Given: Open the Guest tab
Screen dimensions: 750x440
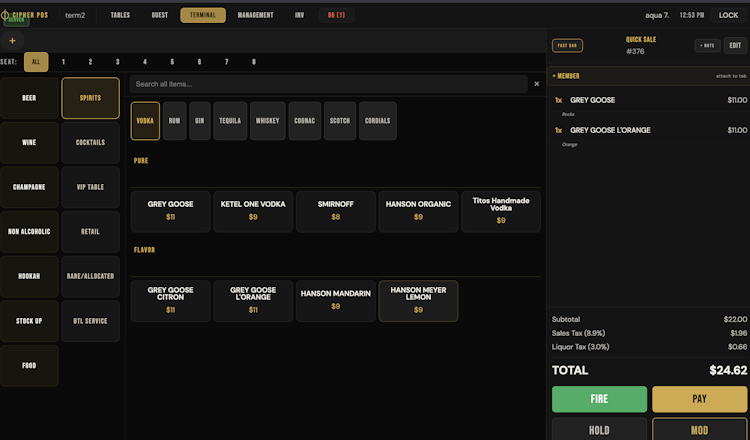Looking at the screenshot, I should click(x=160, y=15).
